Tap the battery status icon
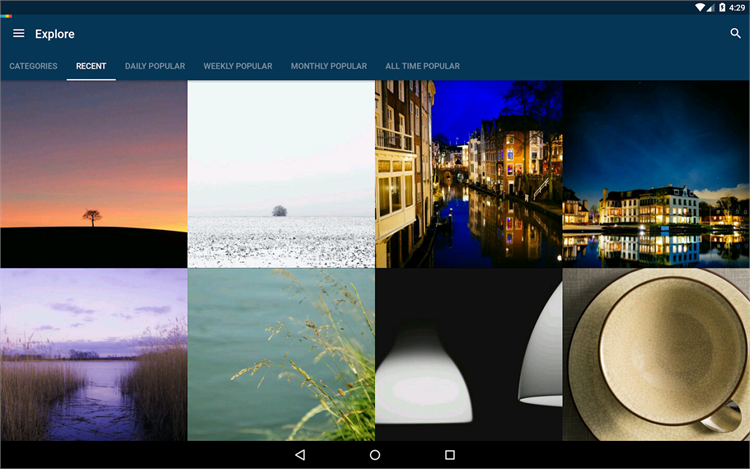The width and height of the screenshot is (750, 469). [722, 7]
